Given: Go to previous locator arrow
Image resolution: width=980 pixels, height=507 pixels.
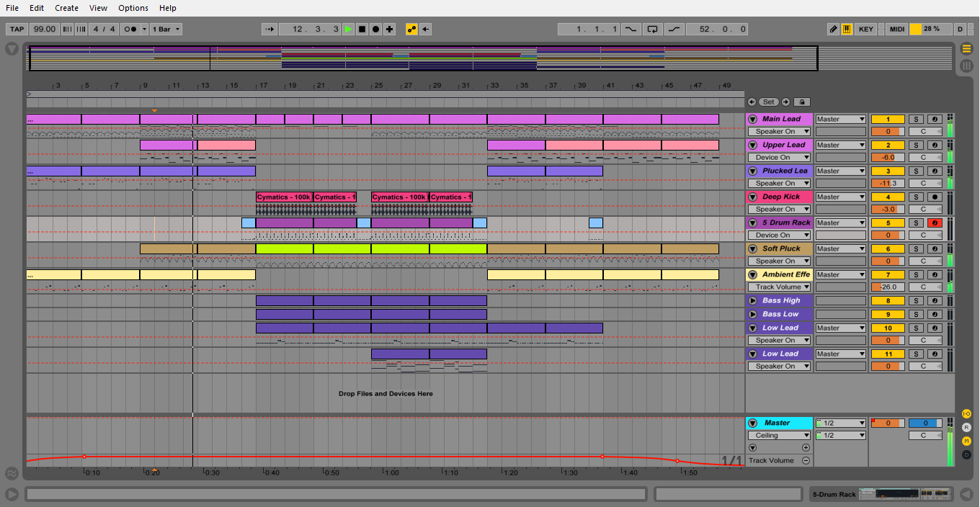Looking at the screenshot, I should [x=752, y=102].
